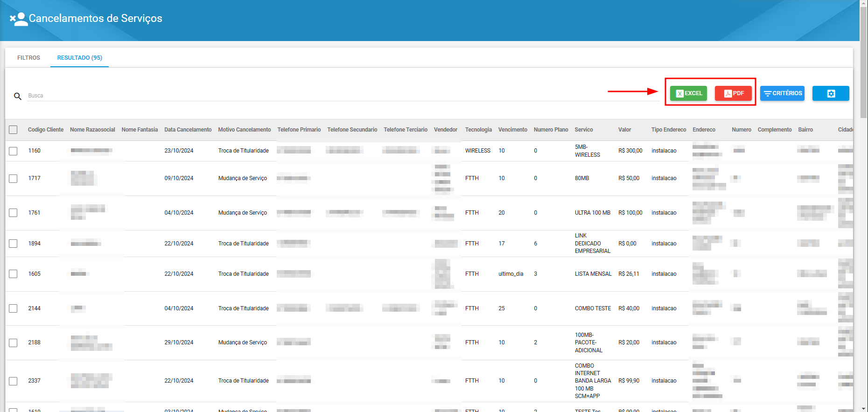Export the results with the PDF button
Screen dimensions: 868x412
coord(733,93)
